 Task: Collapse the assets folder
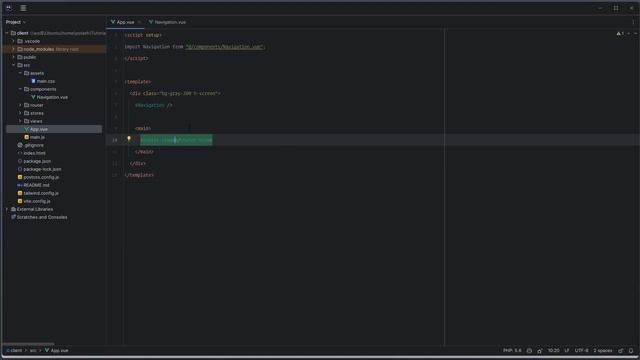pos(20,73)
